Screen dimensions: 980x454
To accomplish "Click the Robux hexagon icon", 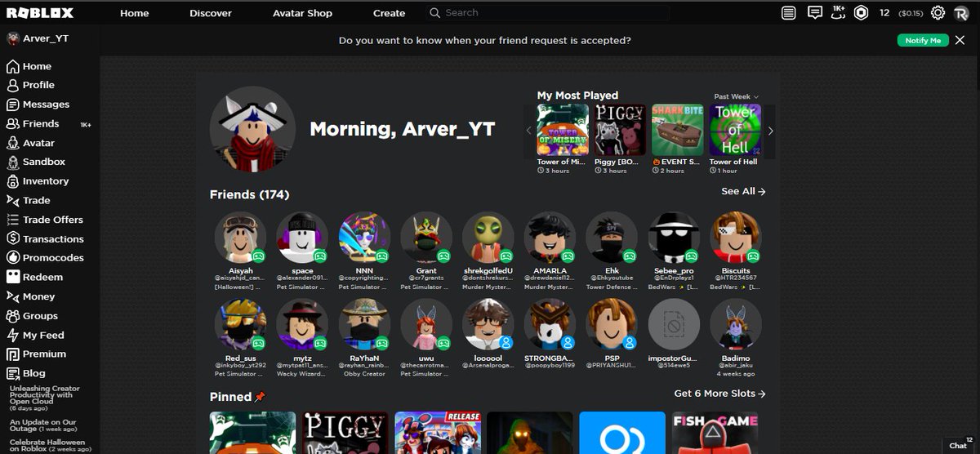I will [861, 13].
